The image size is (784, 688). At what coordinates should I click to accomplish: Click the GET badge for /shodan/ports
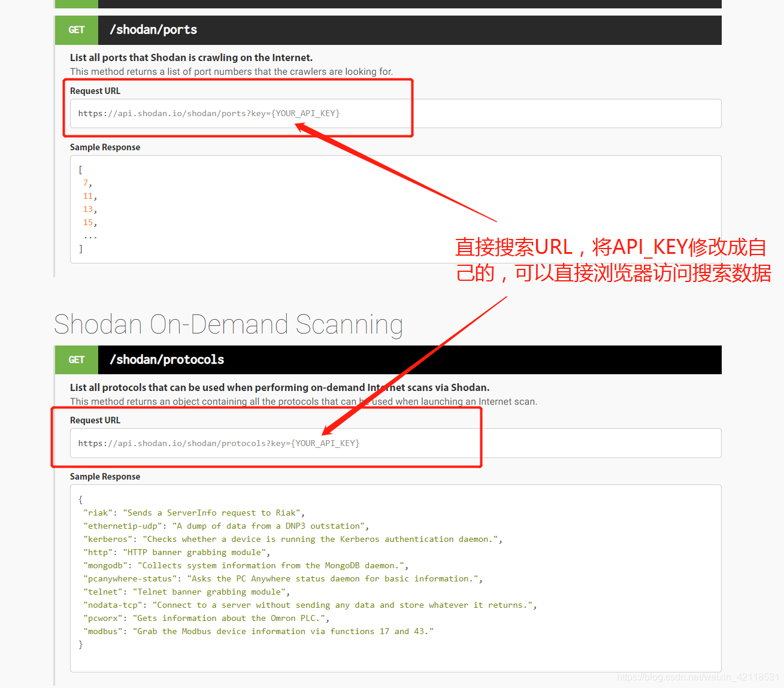click(x=77, y=30)
